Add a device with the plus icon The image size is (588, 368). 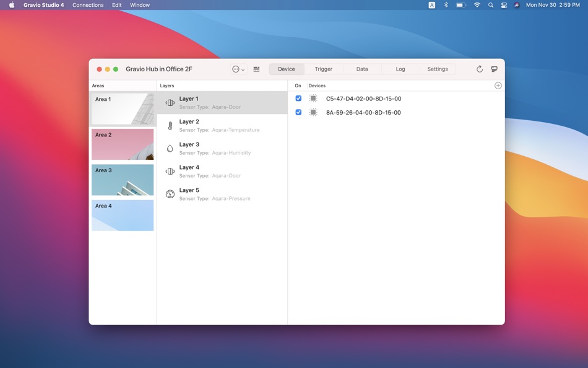point(498,85)
